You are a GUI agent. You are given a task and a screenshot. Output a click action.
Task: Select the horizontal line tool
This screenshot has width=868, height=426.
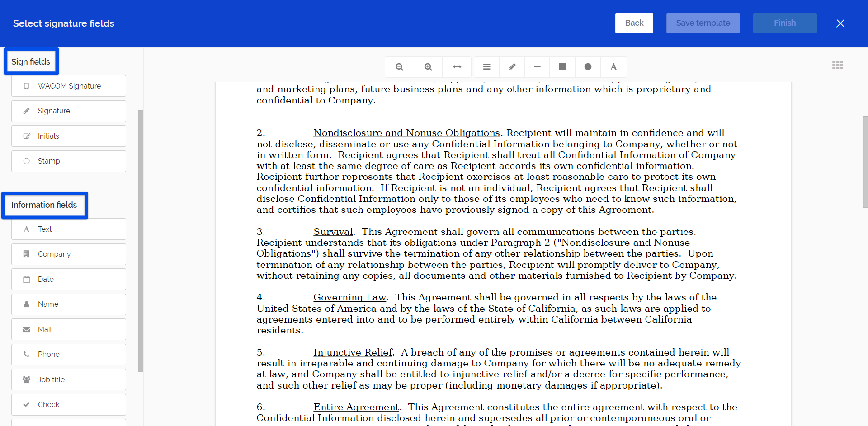[x=537, y=67]
